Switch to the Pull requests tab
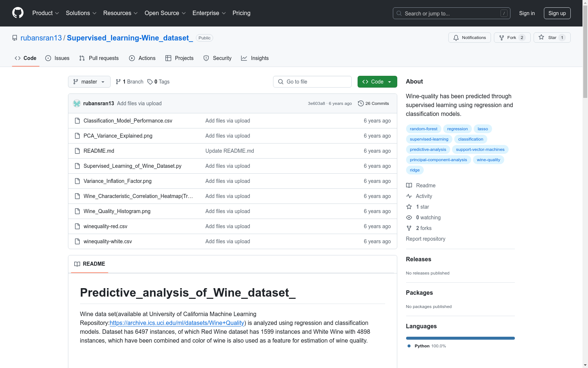Screen dimensions: 588x368 [99, 58]
